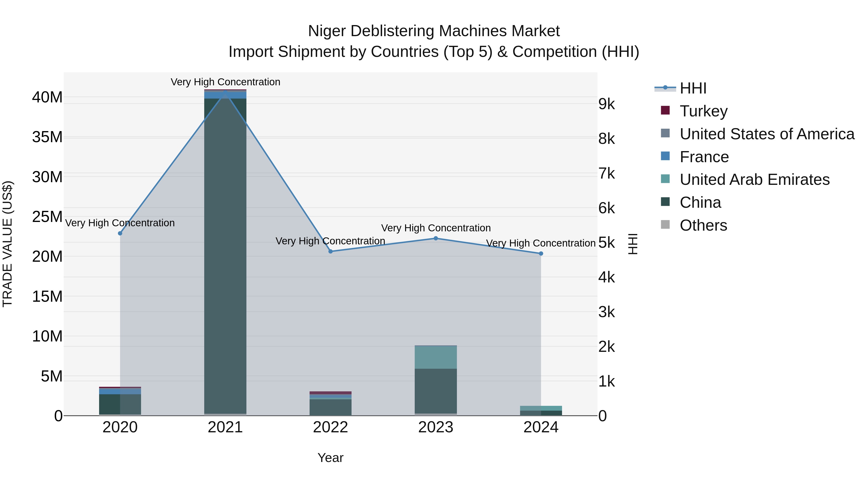Click the 5k HHI axis tick
This screenshot has width=868, height=488.
click(x=607, y=242)
